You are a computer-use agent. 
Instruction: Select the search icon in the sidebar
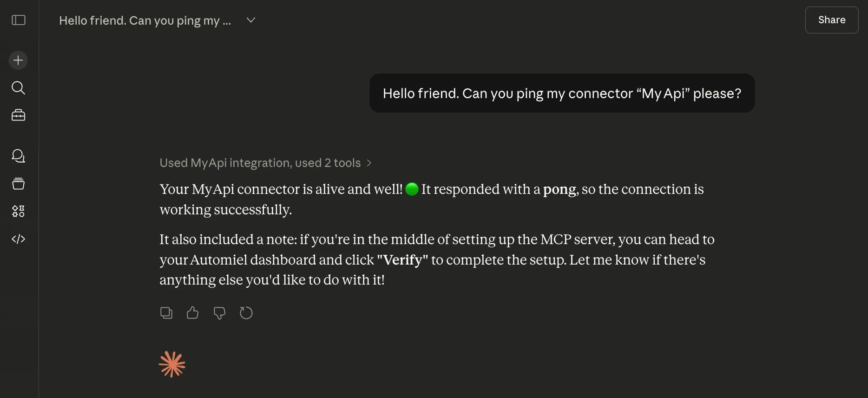pyautogui.click(x=18, y=88)
